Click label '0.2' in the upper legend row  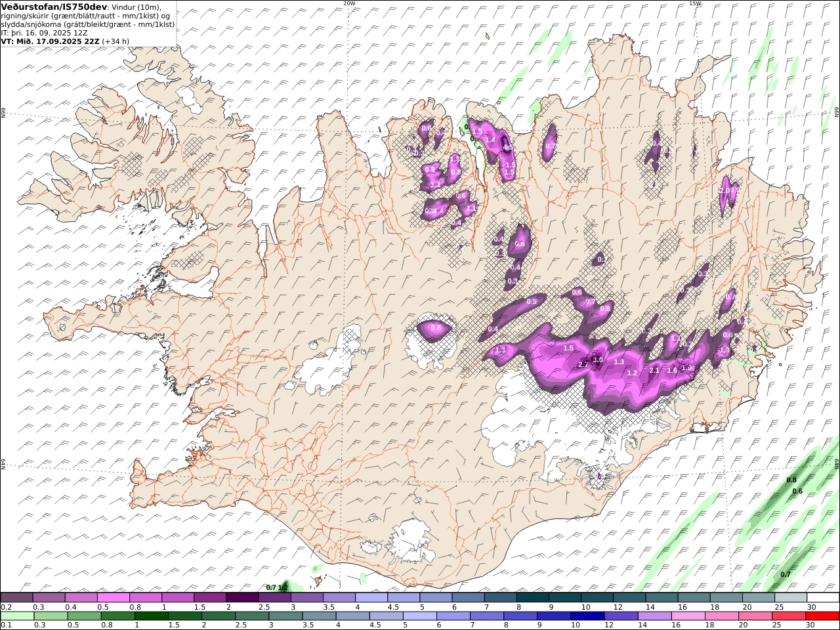[x=6, y=606]
